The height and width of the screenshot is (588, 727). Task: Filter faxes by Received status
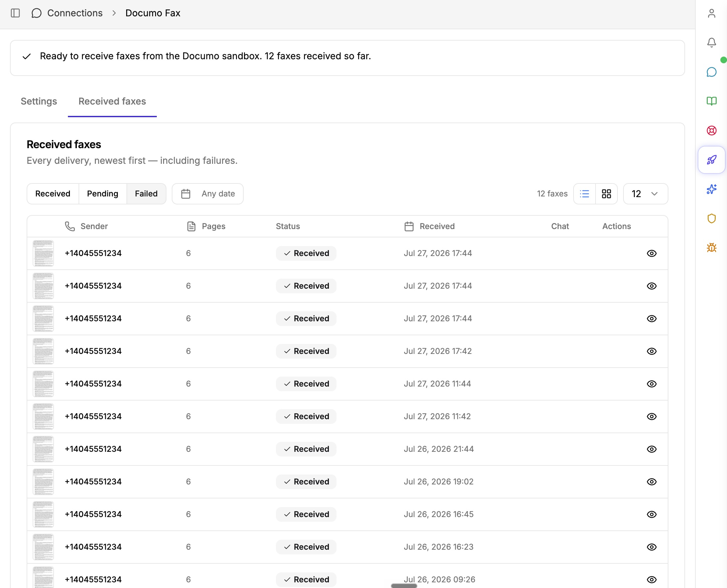point(53,194)
